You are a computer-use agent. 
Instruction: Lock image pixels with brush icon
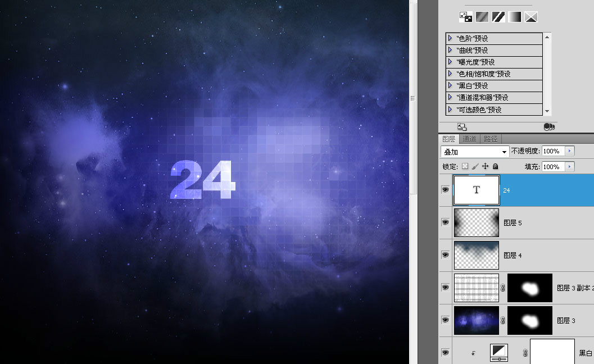[x=475, y=166]
